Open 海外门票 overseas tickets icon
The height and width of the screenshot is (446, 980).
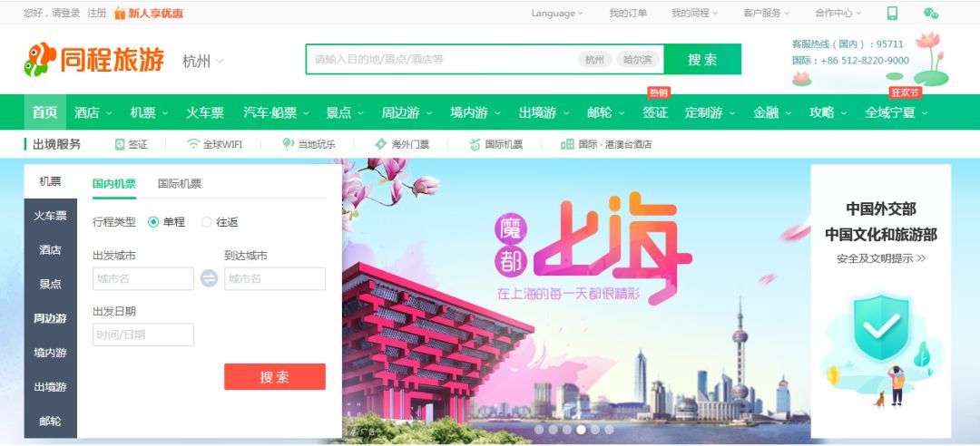pyautogui.click(x=380, y=144)
